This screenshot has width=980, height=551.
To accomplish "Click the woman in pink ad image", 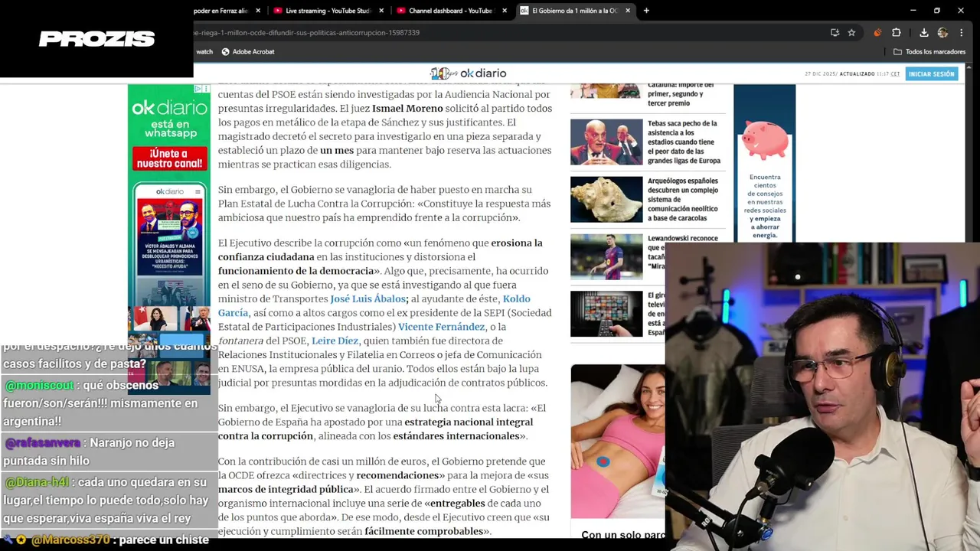I will (x=618, y=441).
